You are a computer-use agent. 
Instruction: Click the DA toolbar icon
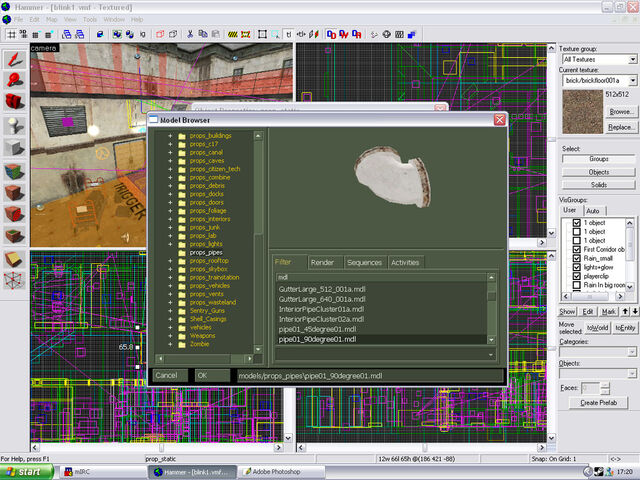[x=357, y=34]
